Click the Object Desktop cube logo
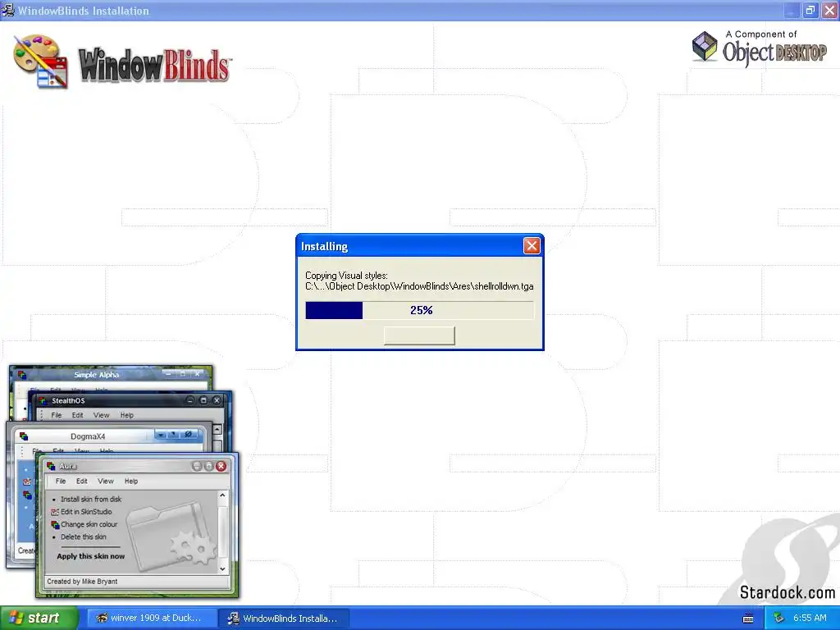 click(705, 46)
